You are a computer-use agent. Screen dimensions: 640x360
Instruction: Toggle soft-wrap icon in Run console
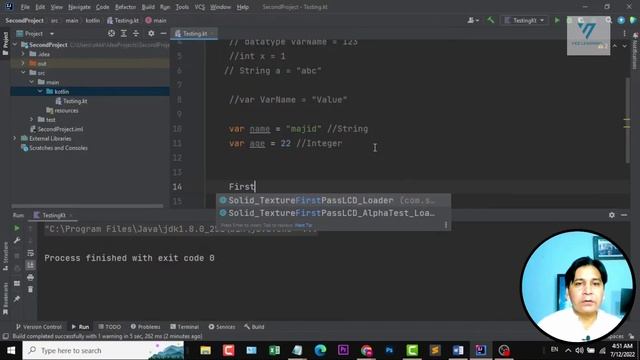31,253
